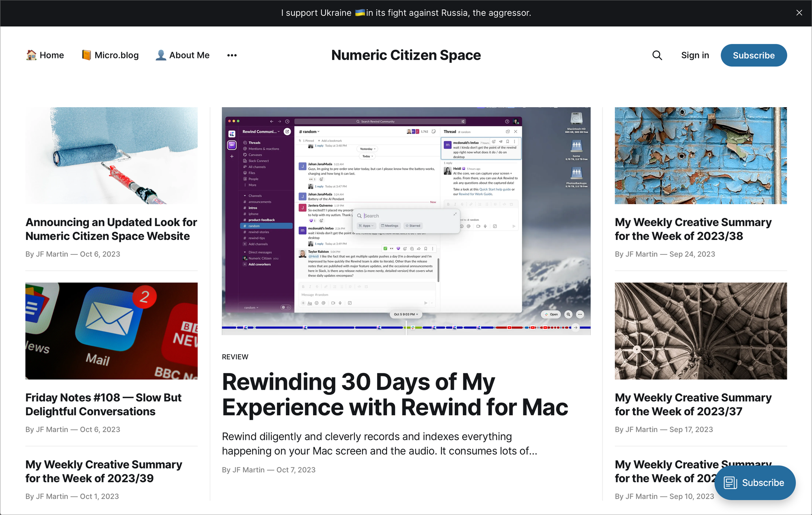This screenshot has height=515, width=812.
Task: Dismiss the Ukraine support banner
Action: 799,13
